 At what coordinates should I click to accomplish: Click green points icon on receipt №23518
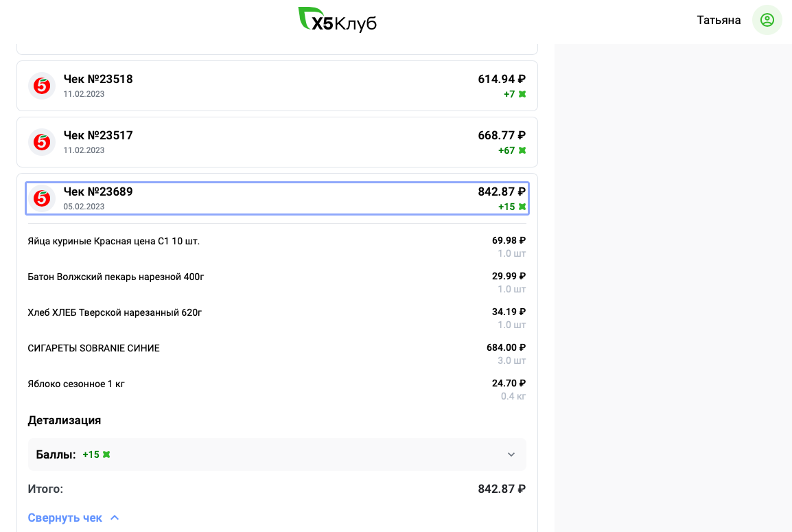[522, 94]
